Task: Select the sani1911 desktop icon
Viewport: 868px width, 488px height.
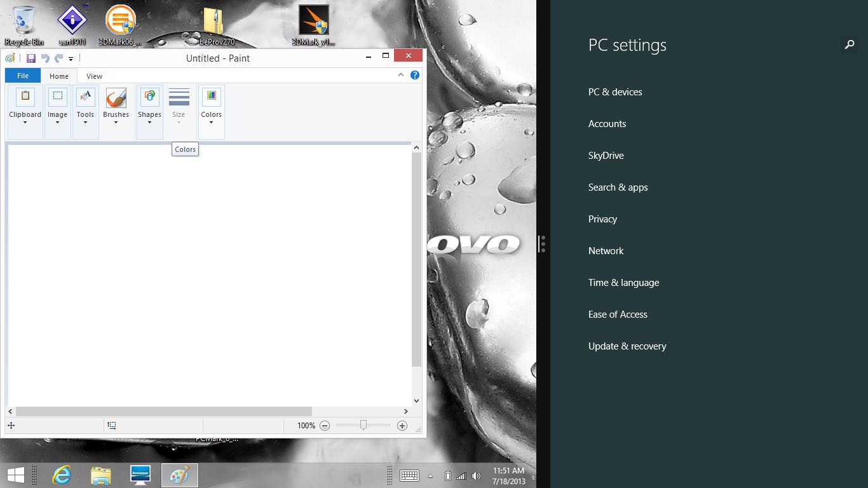Action: (x=72, y=26)
